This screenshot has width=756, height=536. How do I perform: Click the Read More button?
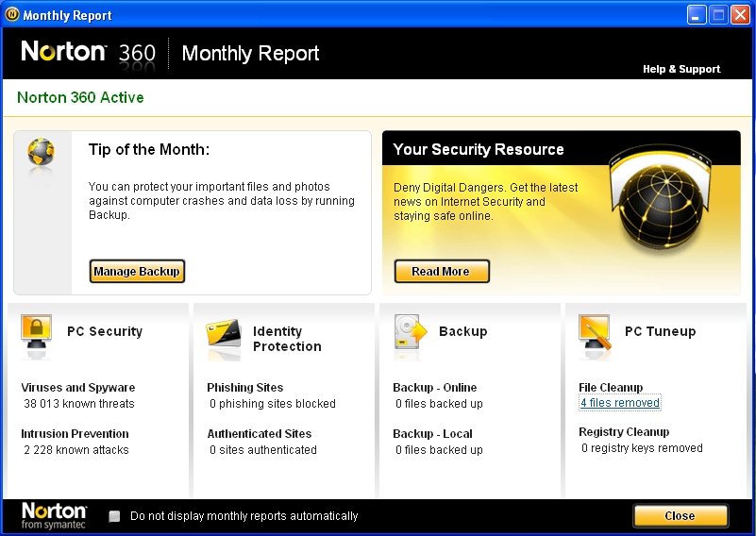pyautogui.click(x=442, y=272)
